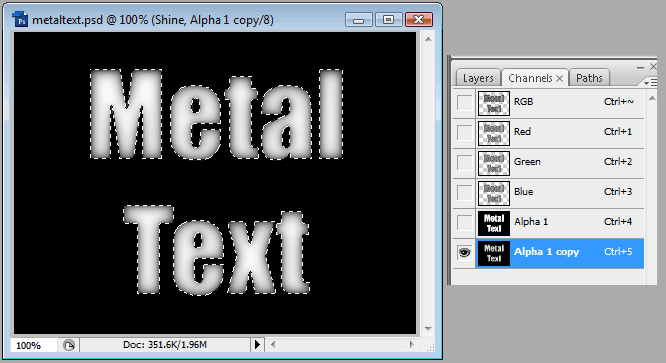Click the window resize grip corner
The image size is (666, 363).
tap(429, 346)
